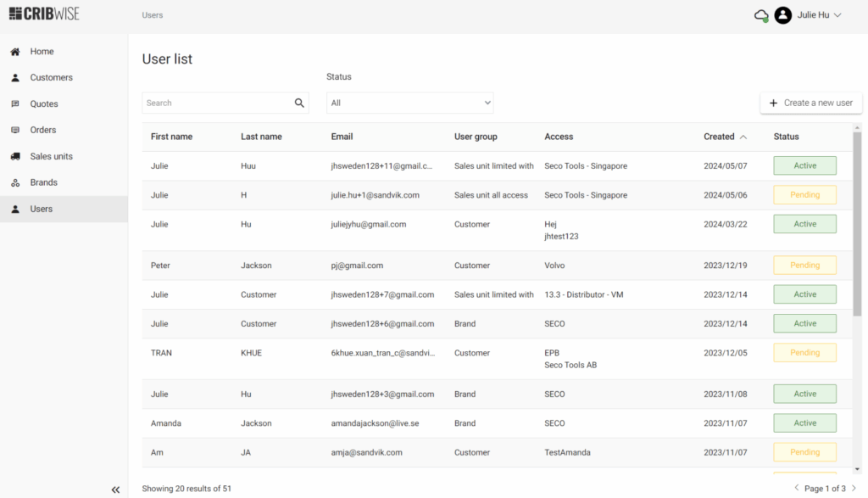868x498 pixels.
Task: Click the previous page arrow
Action: (x=796, y=489)
